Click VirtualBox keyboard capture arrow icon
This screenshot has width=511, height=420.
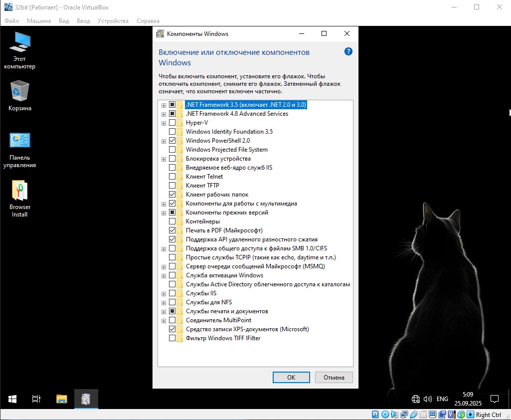click(x=470, y=415)
